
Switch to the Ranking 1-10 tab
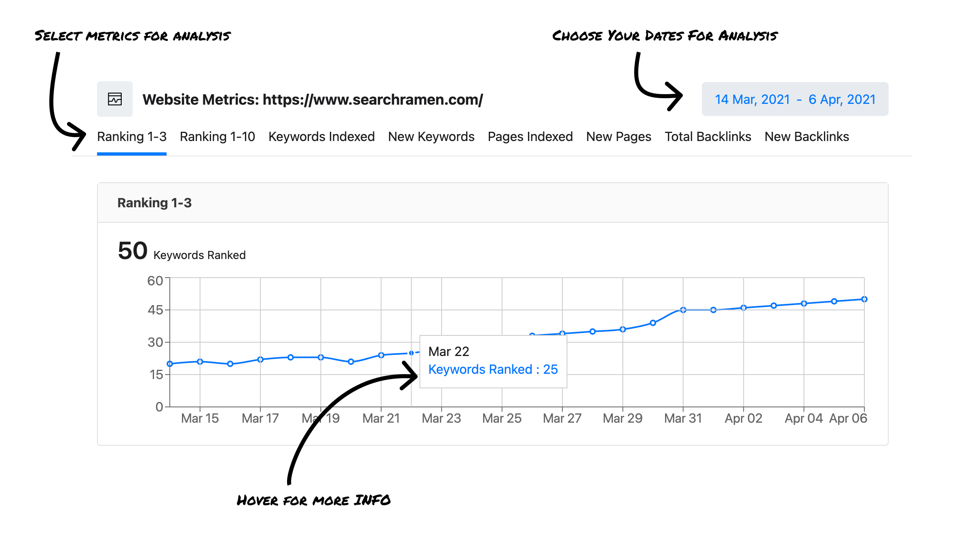[217, 137]
